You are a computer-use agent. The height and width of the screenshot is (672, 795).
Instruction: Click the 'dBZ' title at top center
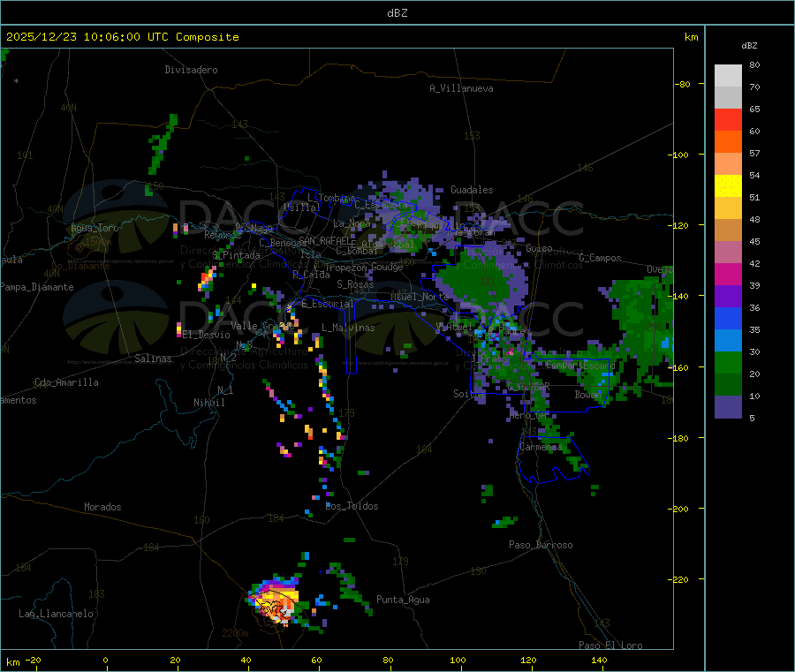(397, 13)
